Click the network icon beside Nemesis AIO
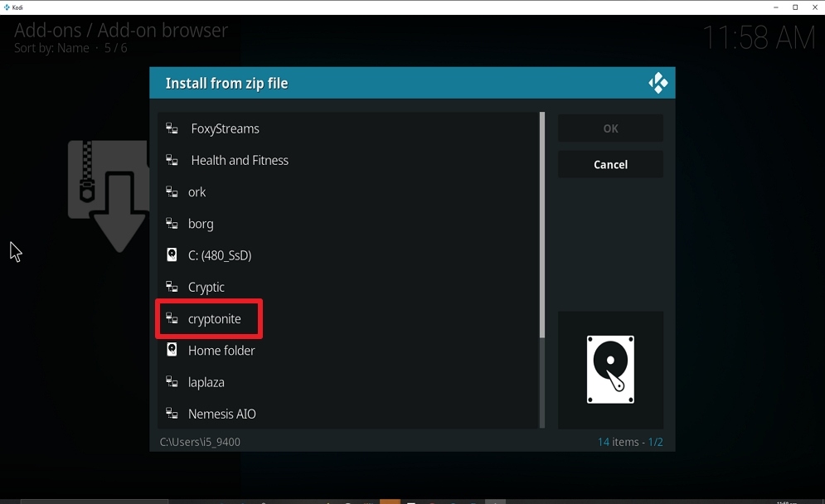Image resolution: width=825 pixels, height=504 pixels. tap(172, 414)
